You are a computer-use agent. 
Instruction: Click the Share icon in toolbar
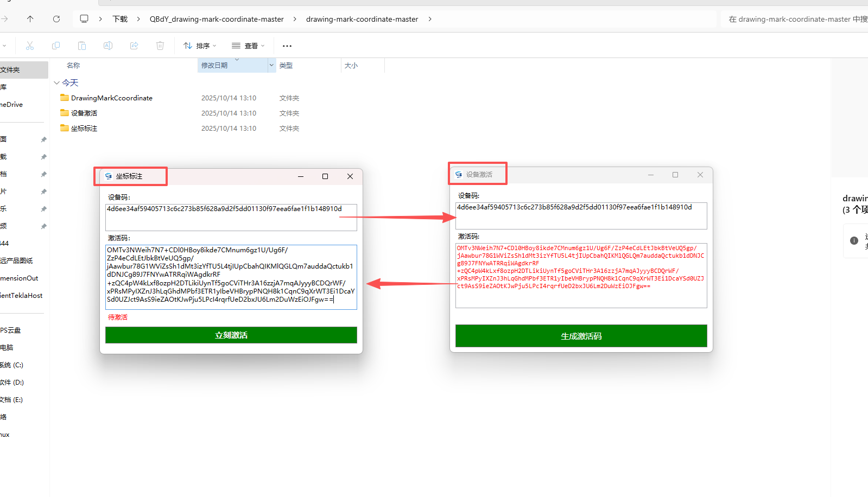point(134,46)
